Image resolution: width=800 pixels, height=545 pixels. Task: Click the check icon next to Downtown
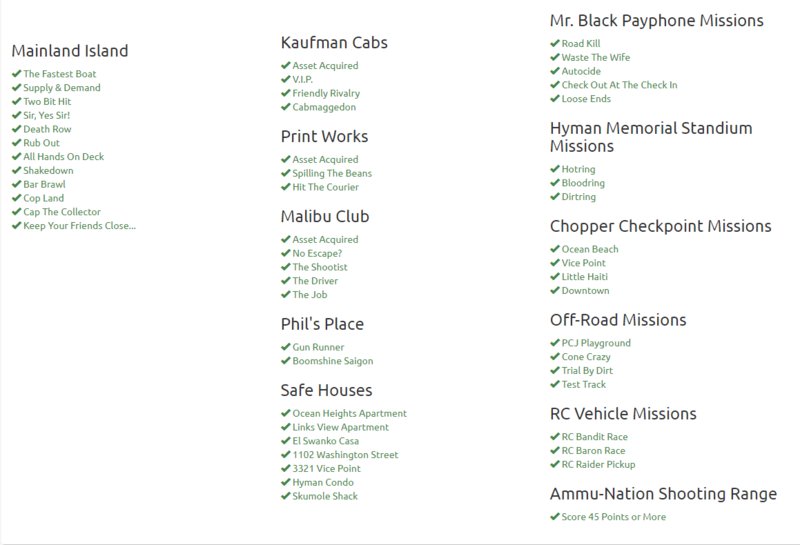tap(555, 290)
